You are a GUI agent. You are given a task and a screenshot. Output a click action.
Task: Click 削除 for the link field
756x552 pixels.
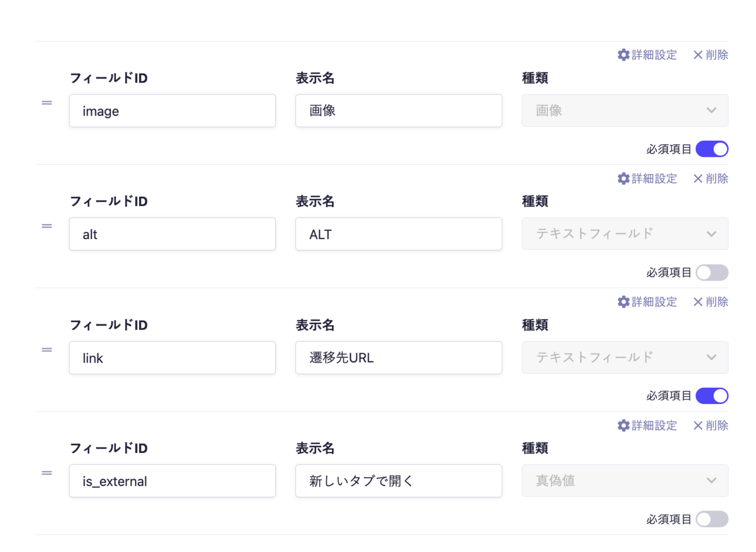click(x=716, y=302)
